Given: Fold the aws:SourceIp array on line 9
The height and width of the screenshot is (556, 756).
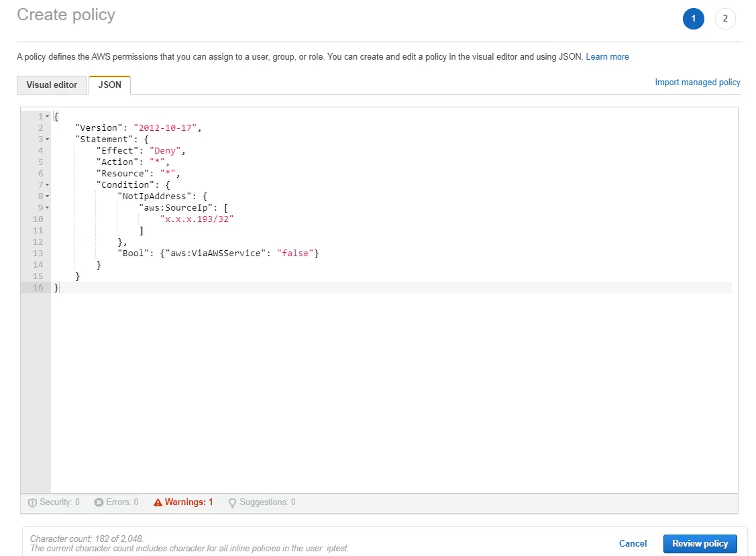Looking at the screenshot, I should [48, 207].
